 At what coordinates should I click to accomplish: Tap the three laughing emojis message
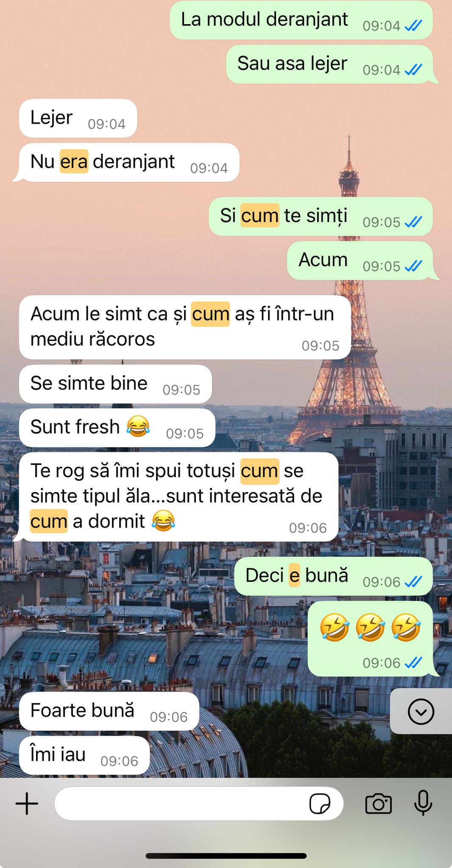click(x=370, y=639)
